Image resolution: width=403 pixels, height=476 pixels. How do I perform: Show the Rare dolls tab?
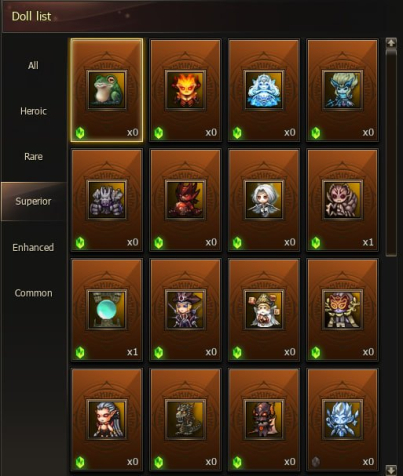click(x=33, y=156)
